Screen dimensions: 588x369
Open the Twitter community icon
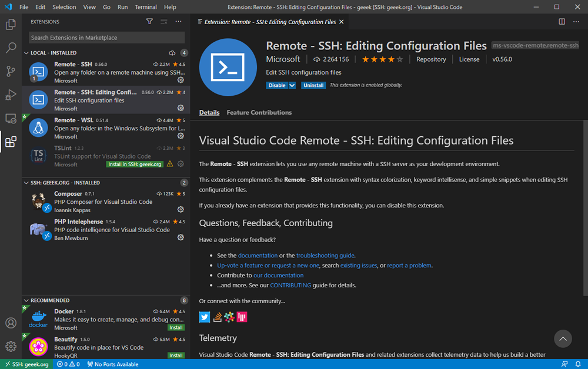(205, 317)
